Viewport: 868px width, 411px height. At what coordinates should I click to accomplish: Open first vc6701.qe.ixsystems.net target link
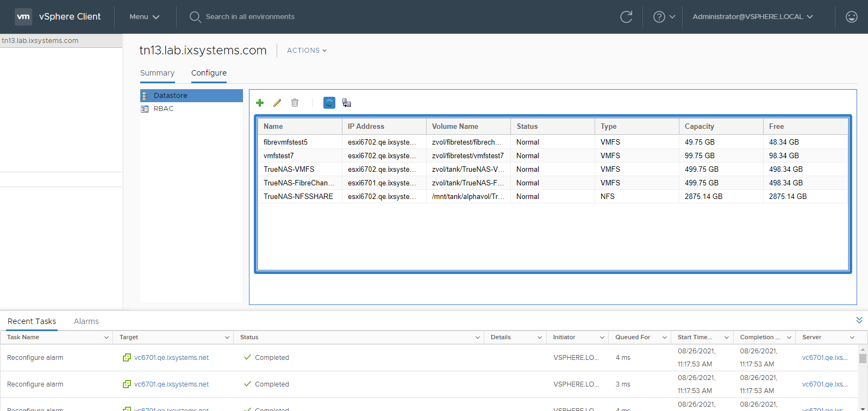(x=171, y=358)
